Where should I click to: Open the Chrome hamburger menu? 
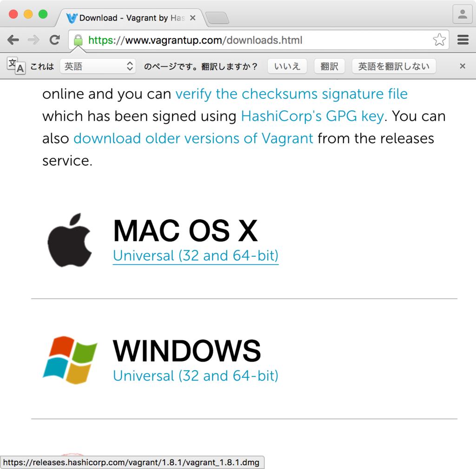point(463,40)
